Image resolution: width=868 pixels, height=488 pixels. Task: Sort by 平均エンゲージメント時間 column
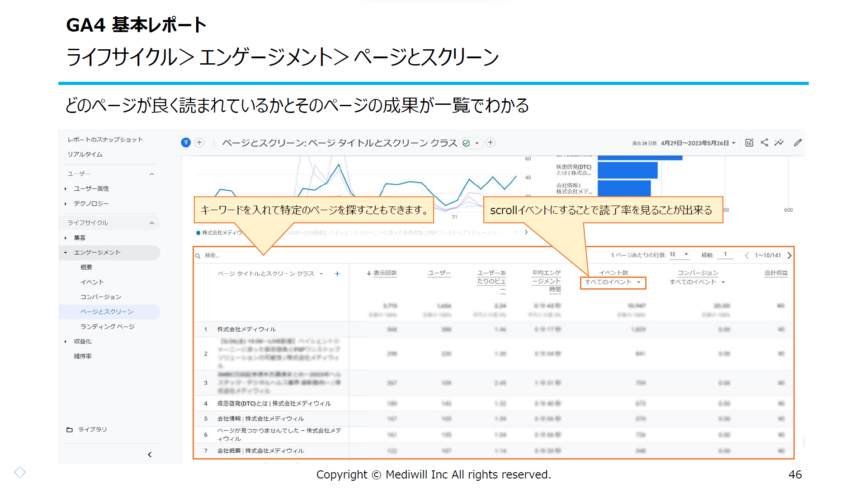click(x=546, y=281)
